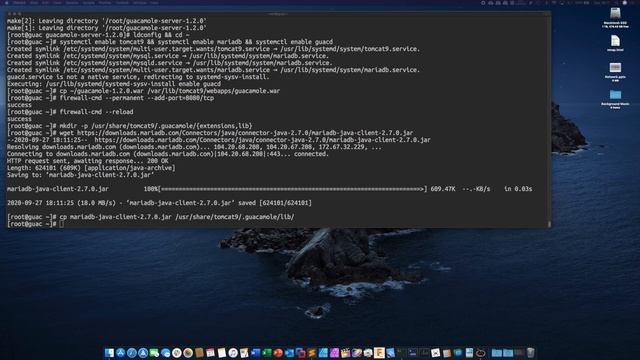The height and width of the screenshot is (360, 640).
Task: Launch the Music app from dock
Action: pos(233,353)
